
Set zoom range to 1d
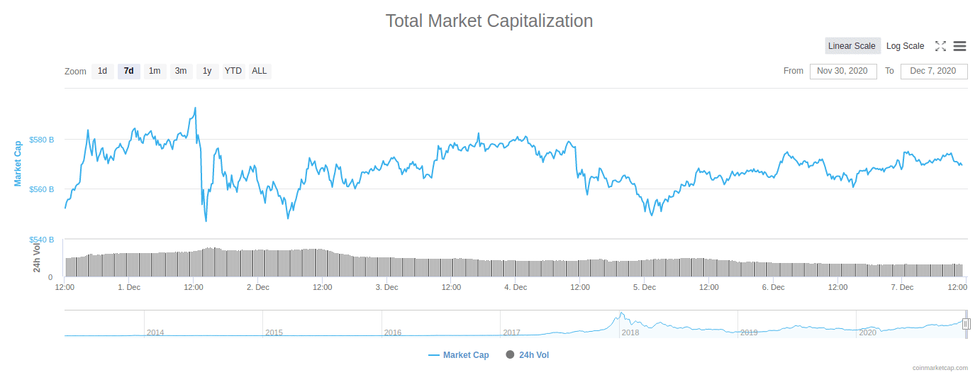point(102,71)
